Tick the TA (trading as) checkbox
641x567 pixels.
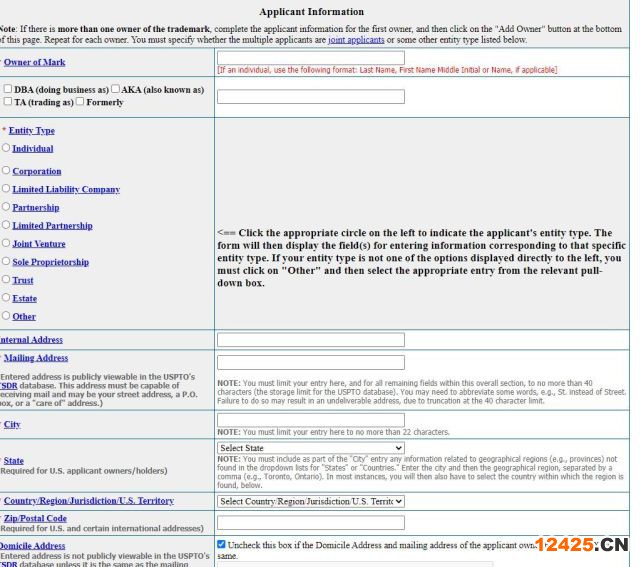[x=8, y=101]
